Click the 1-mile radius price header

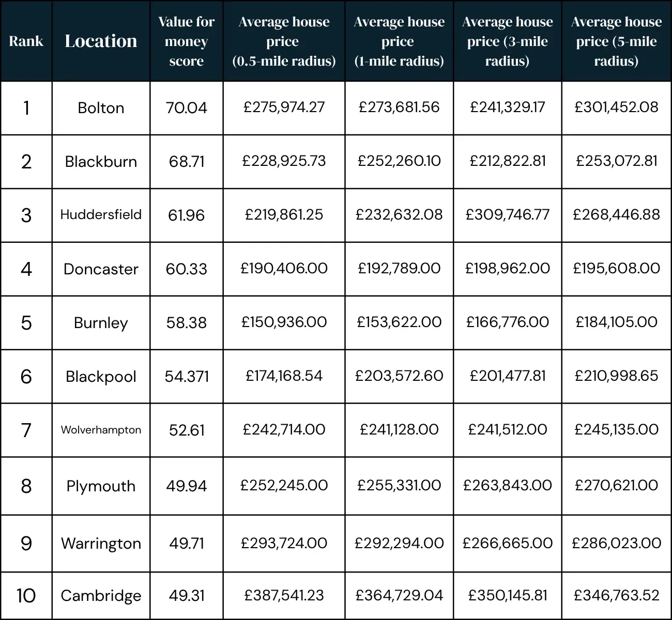coord(399,41)
